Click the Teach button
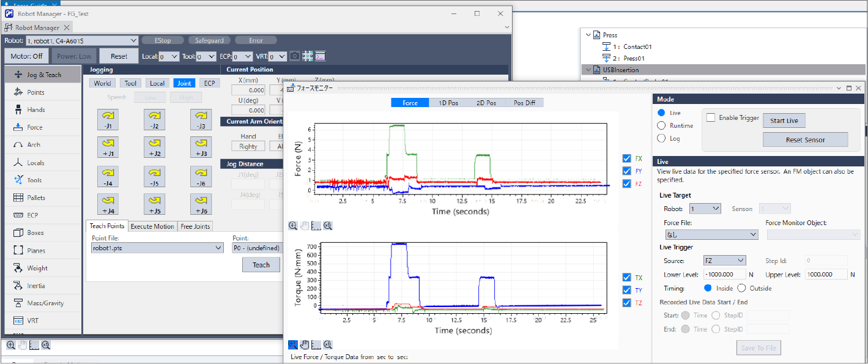The width and height of the screenshot is (868, 364). (x=261, y=265)
